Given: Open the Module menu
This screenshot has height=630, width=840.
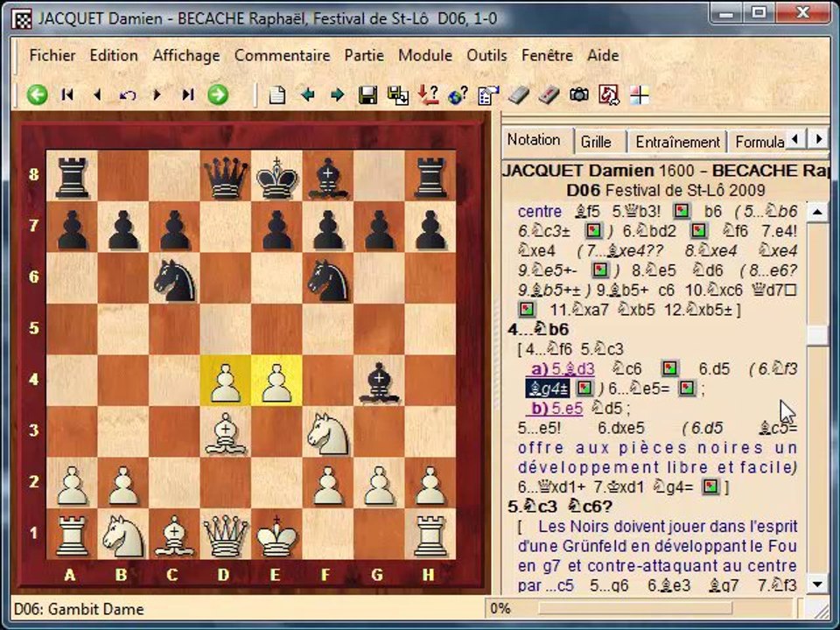Looking at the screenshot, I should pos(425,55).
